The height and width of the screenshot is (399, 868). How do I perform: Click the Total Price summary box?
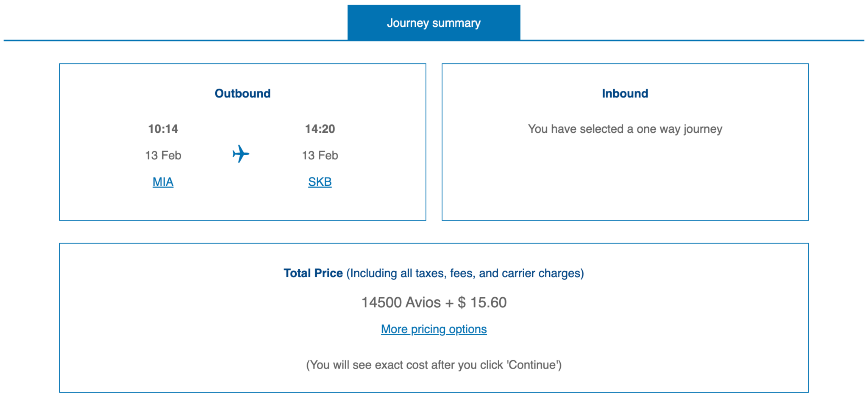434,316
